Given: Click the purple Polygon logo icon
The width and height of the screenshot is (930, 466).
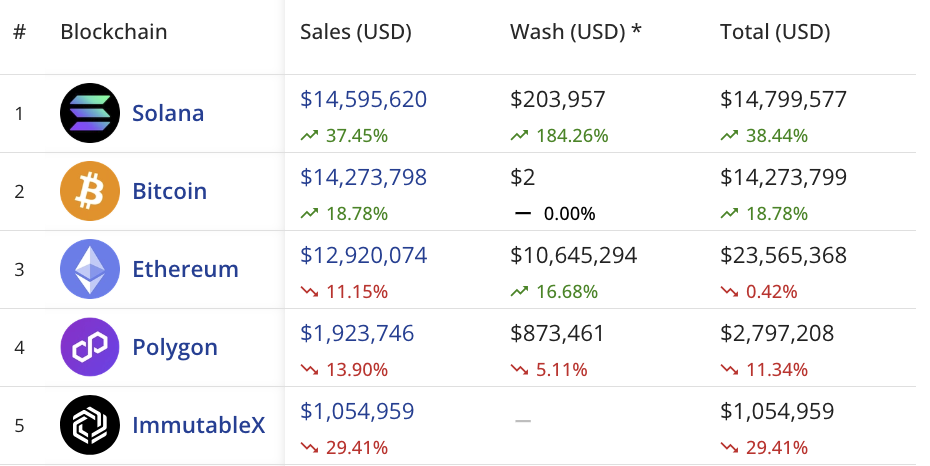Looking at the screenshot, I should (x=90, y=347).
